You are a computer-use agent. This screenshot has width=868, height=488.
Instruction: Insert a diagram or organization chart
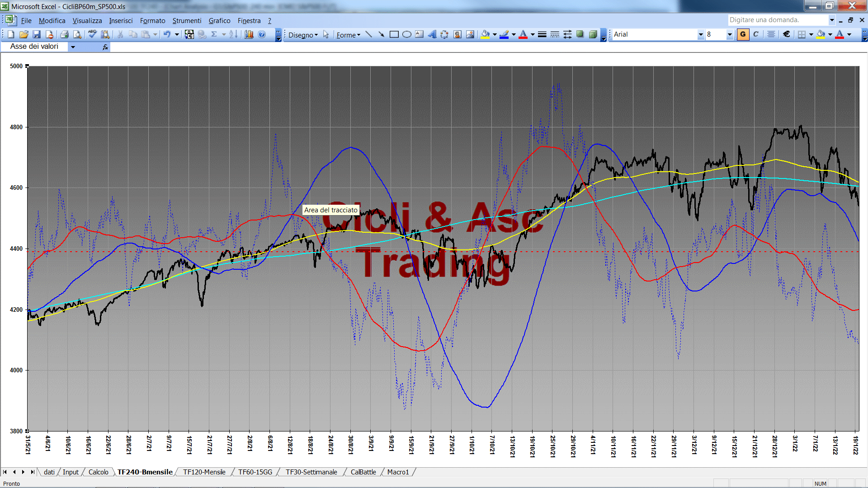coord(444,34)
